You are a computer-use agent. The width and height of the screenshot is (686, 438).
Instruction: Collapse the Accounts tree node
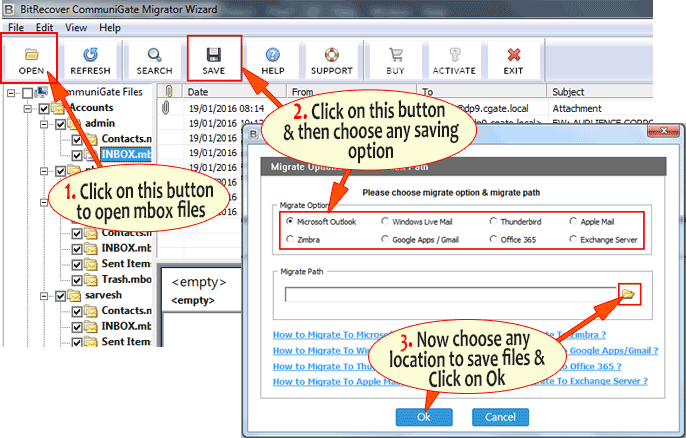tap(28, 108)
